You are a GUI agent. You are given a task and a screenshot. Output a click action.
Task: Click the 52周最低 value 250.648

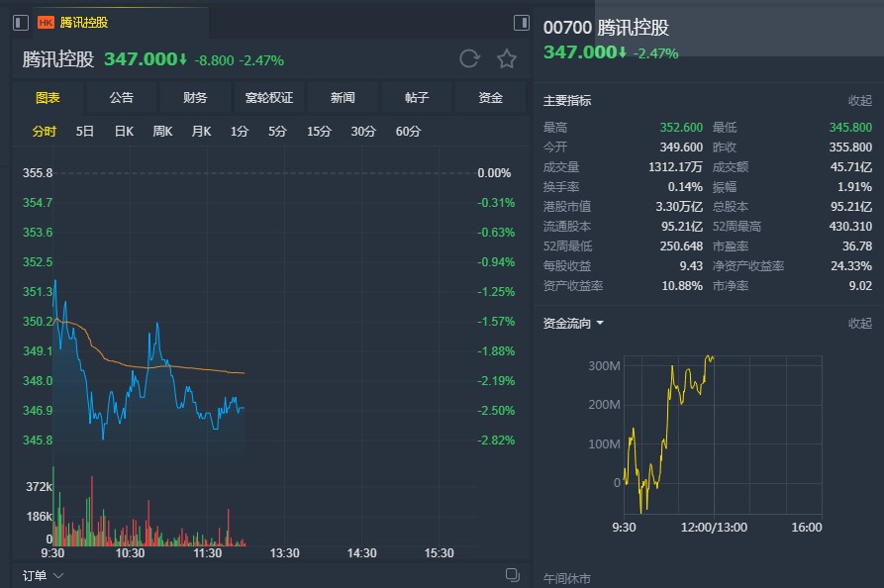point(681,246)
